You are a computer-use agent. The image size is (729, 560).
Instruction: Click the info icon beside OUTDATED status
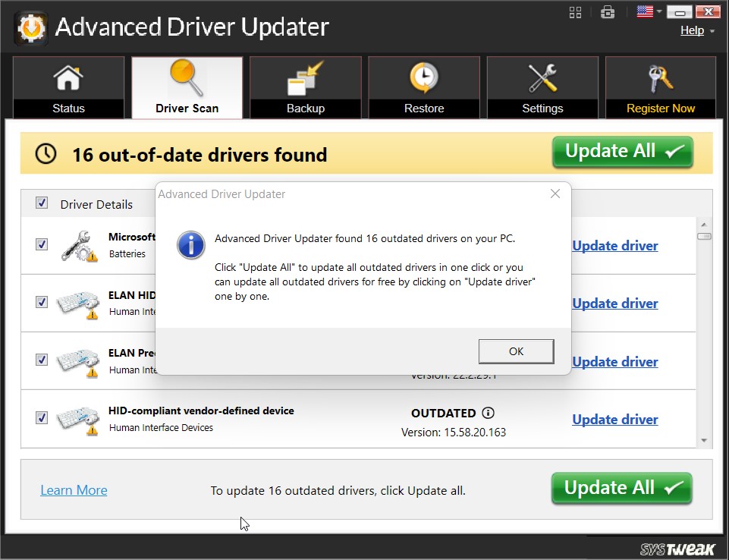(489, 413)
